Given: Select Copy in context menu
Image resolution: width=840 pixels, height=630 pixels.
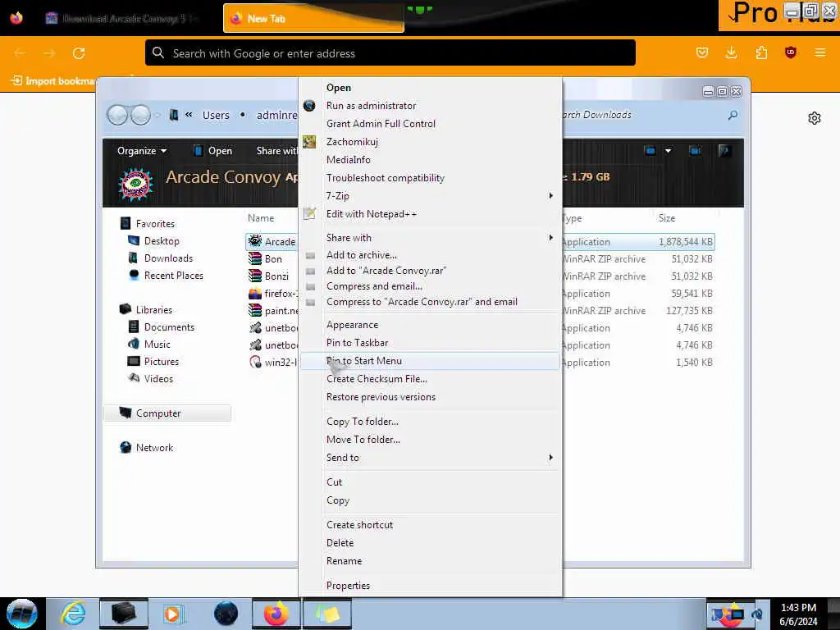Looking at the screenshot, I should coord(337,500).
